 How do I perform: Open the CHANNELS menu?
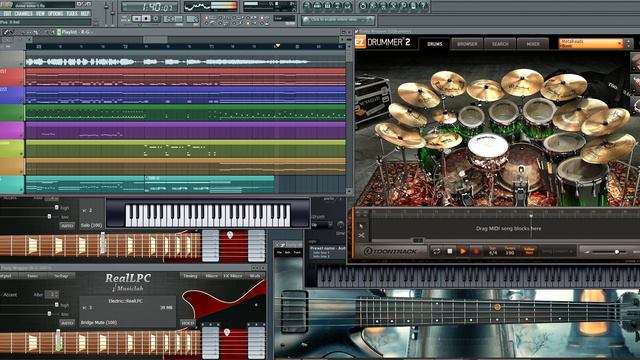23,13
